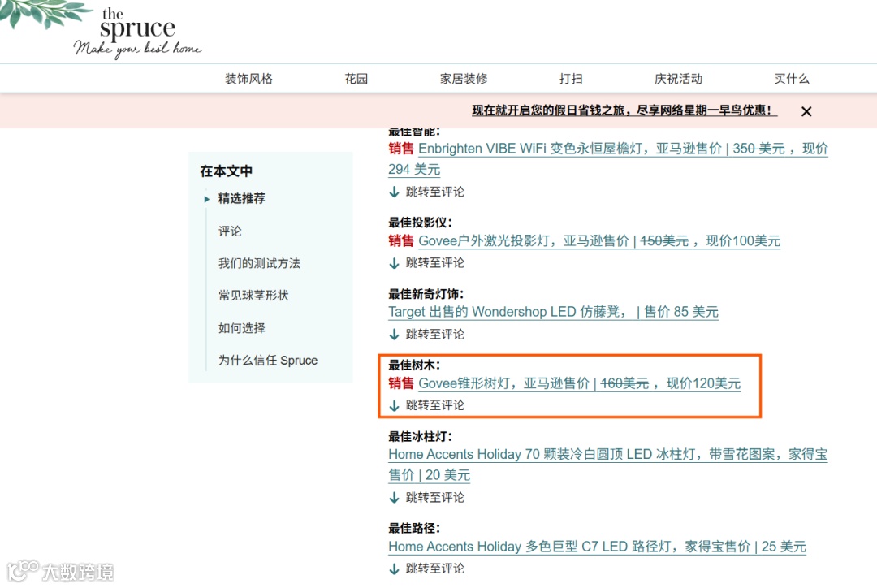
Task: Open the 买什么 menu
Action: [792, 79]
